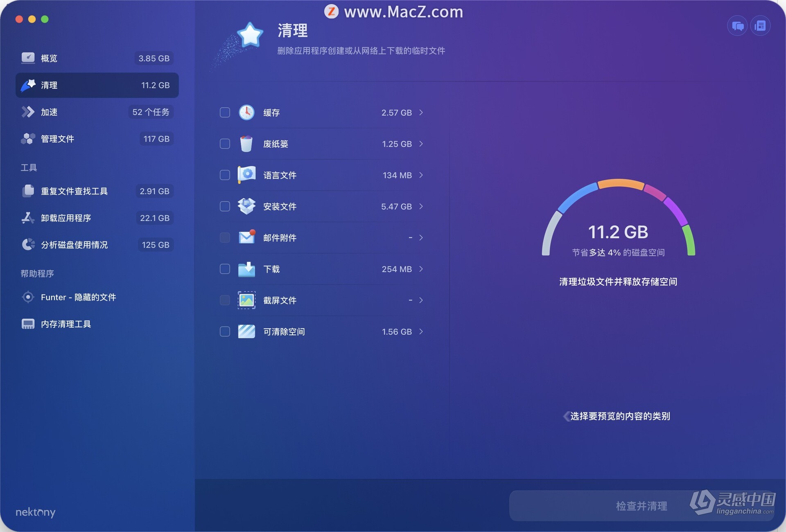Screen dimensions: 786x532
Task: Expand the 截屏文件 row chevron
Action: pyautogui.click(x=421, y=300)
